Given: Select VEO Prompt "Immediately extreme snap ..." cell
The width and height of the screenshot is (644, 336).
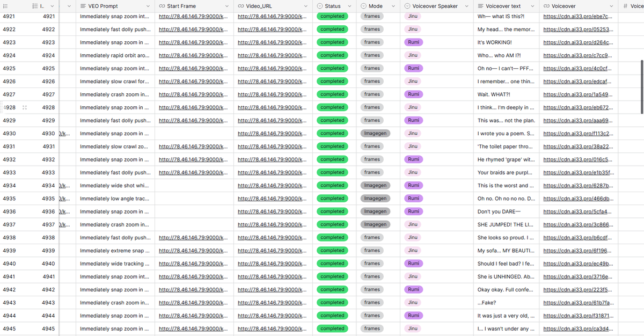Looking at the screenshot, I should coord(115,251).
